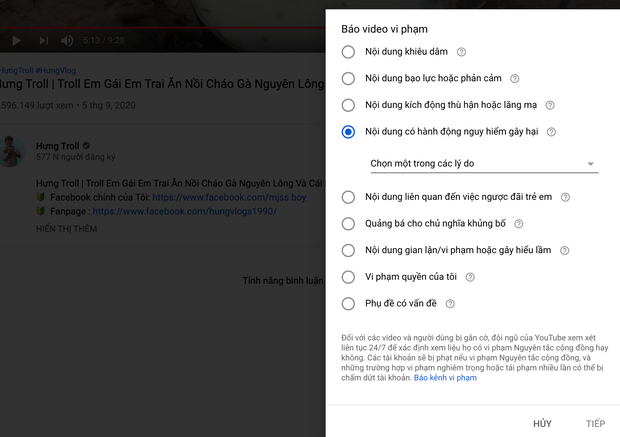The image size is (620, 437).
Task: Mute the video with the speaker icon
Action: [x=67, y=40]
